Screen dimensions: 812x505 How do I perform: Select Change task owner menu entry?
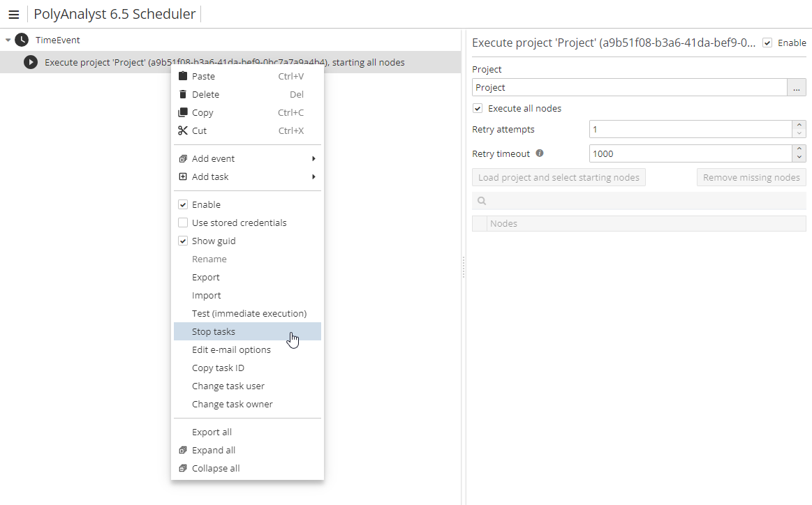tap(232, 404)
